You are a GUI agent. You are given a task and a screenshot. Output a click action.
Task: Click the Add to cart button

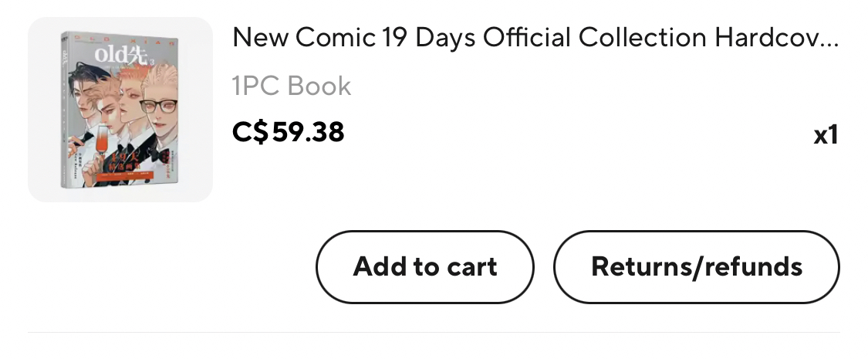click(424, 267)
